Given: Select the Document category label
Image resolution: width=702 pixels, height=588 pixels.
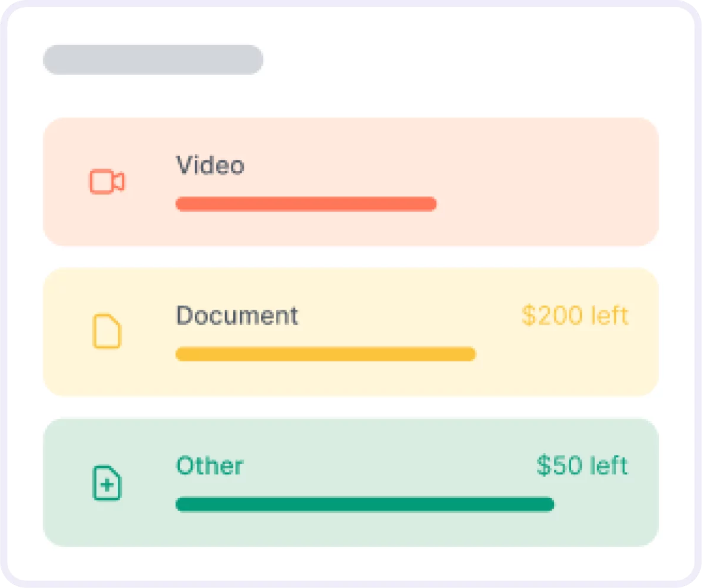Looking at the screenshot, I should (237, 316).
